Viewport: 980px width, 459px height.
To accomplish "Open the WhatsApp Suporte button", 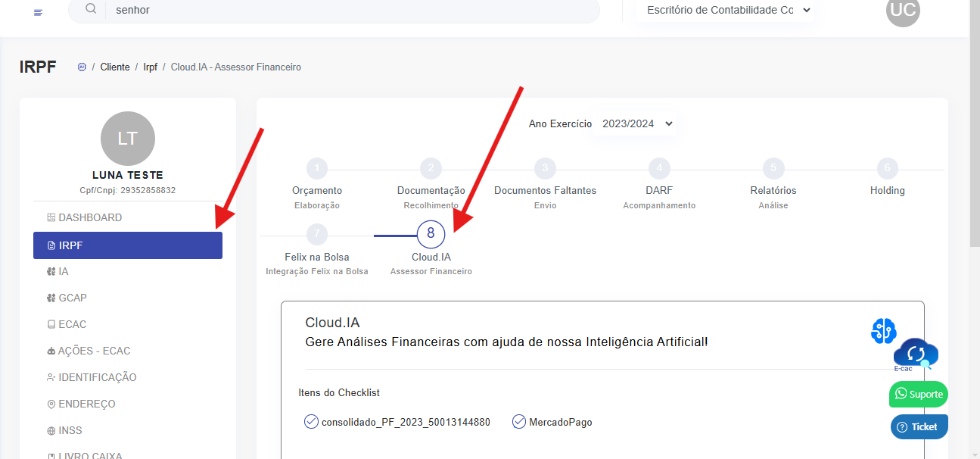I will click(918, 394).
